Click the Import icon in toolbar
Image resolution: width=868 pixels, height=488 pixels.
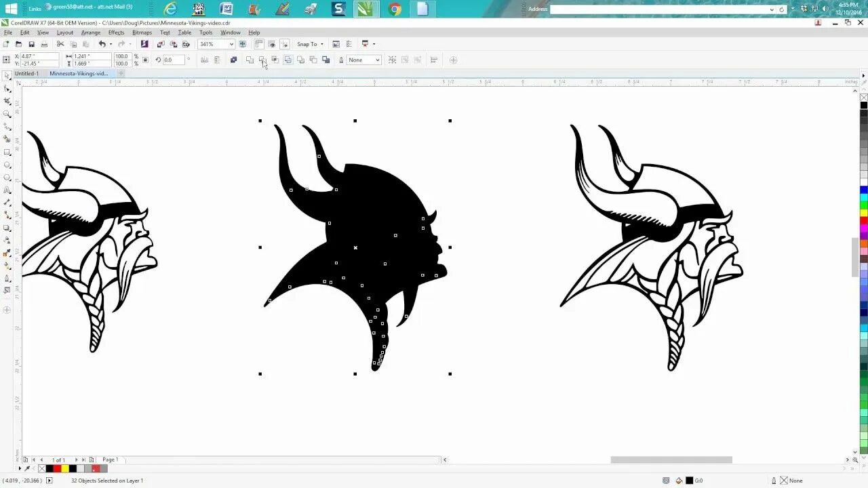pyautogui.click(x=161, y=44)
